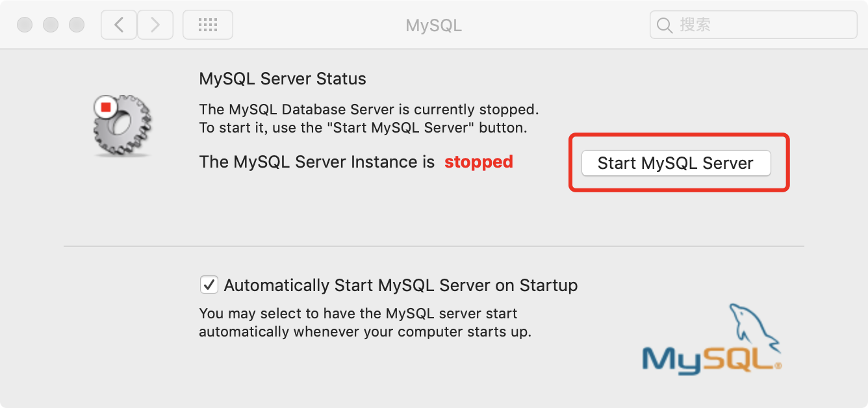This screenshot has width=868, height=408.
Task: Click the gray gear server status icon
Action: point(123,125)
